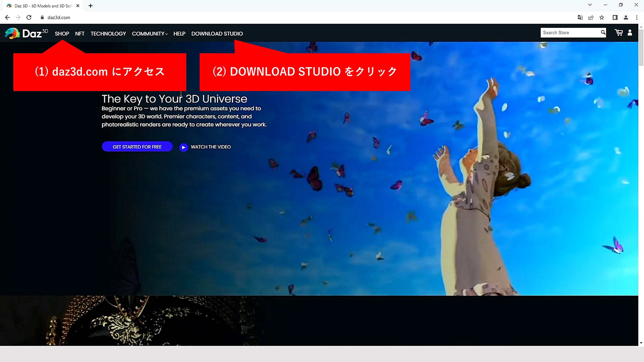Screen dimensions: 644x362
Task: Close the Daz 3D tab
Action: pyautogui.click(x=78, y=6)
